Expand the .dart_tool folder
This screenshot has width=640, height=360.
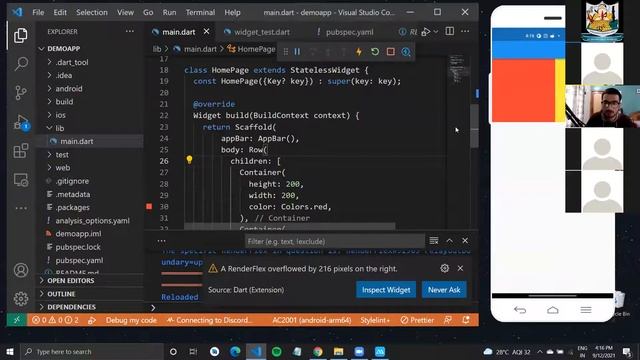(x=72, y=62)
